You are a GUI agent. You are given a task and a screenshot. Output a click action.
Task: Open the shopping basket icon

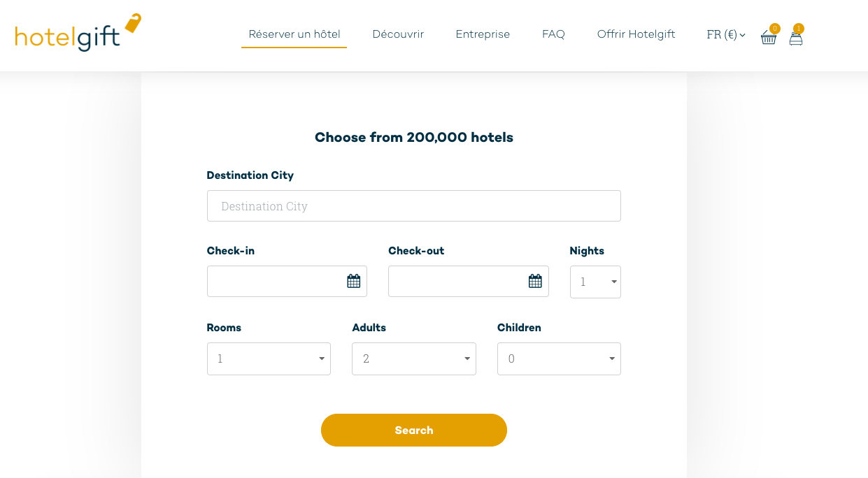768,38
